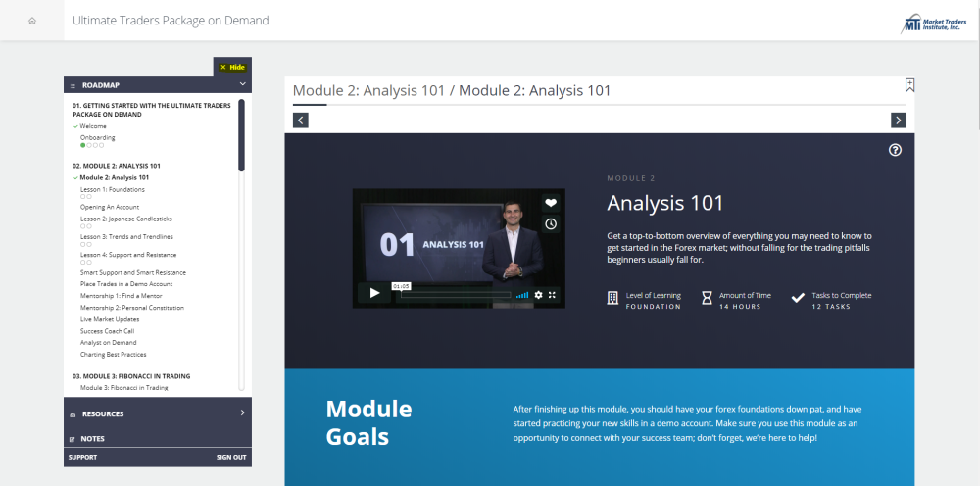The height and width of the screenshot is (486, 980).
Task: Click the Support link
Action: [x=82, y=458]
